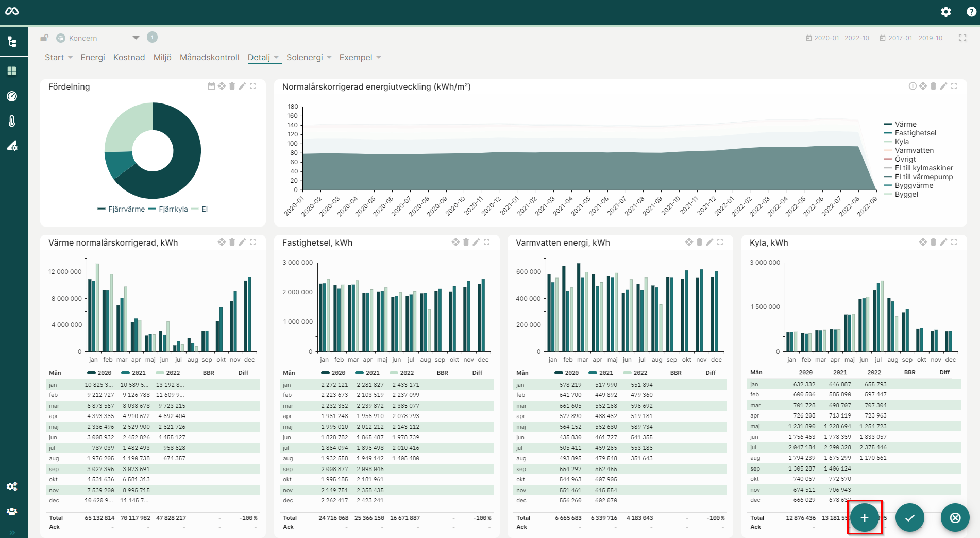Screen dimensions: 980x538
Task: Click the Koncern globe icon
Action: point(61,38)
